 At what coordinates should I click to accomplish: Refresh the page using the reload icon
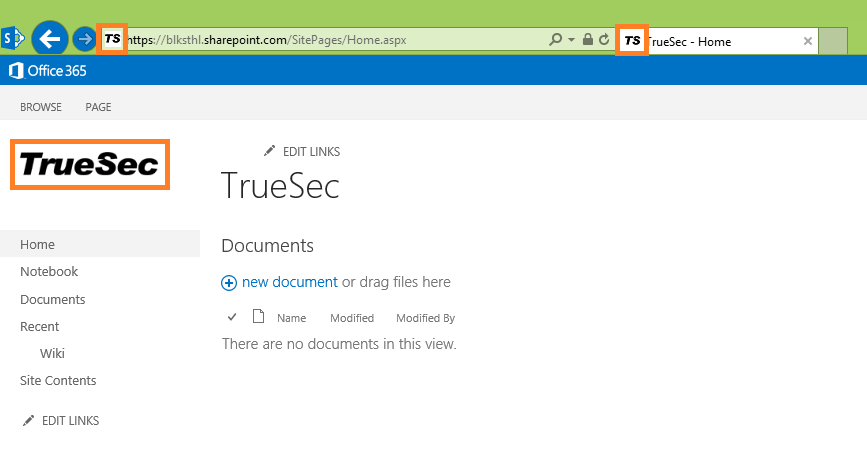[603, 40]
